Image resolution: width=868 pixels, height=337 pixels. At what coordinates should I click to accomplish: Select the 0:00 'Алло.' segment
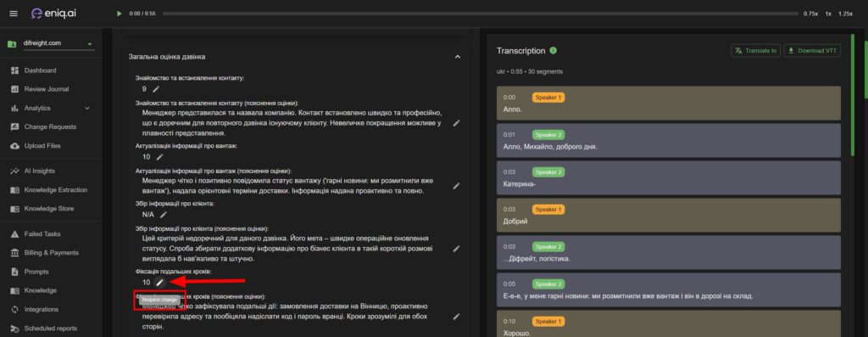click(x=669, y=103)
